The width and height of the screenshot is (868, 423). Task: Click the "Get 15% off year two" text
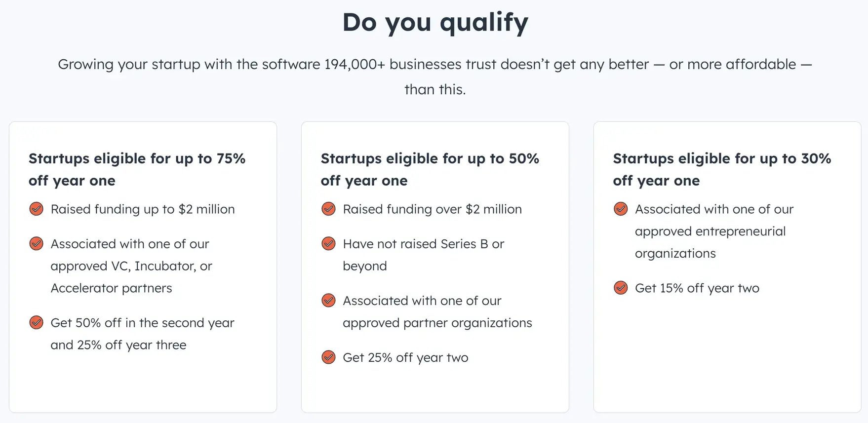[x=697, y=288]
